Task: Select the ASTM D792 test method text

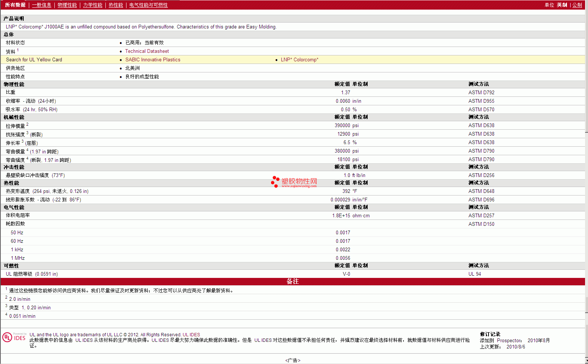Action: (481, 93)
